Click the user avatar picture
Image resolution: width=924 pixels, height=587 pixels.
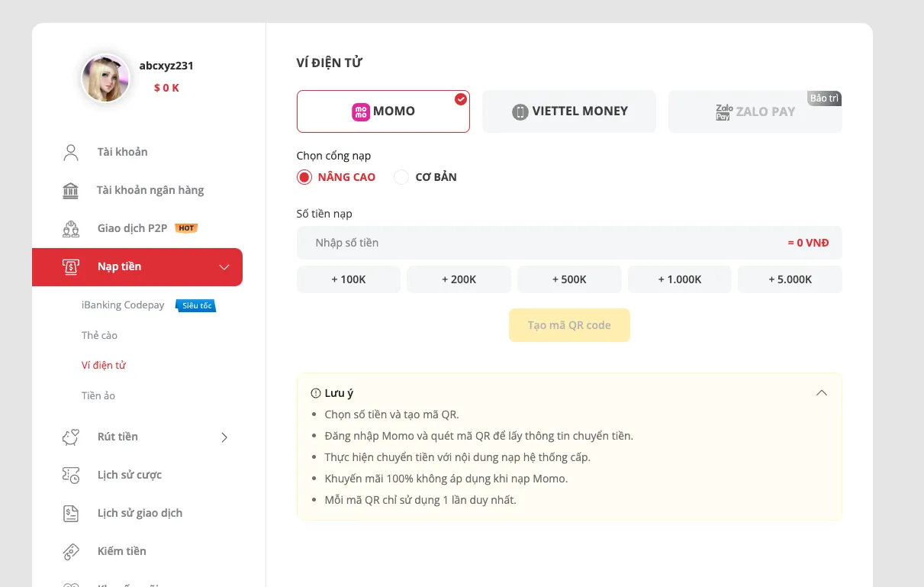click(106, 78)
